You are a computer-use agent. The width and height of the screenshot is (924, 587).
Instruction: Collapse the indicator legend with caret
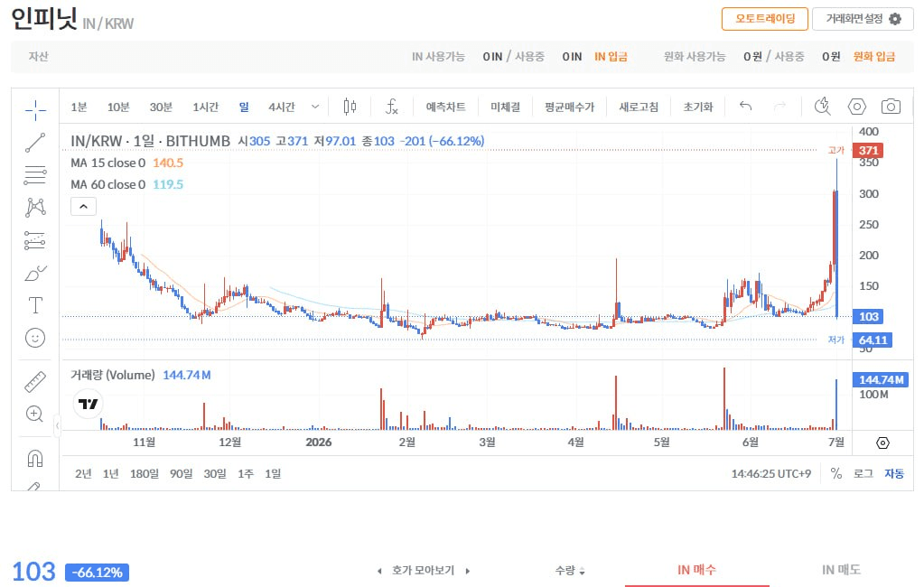pos(84,206)
